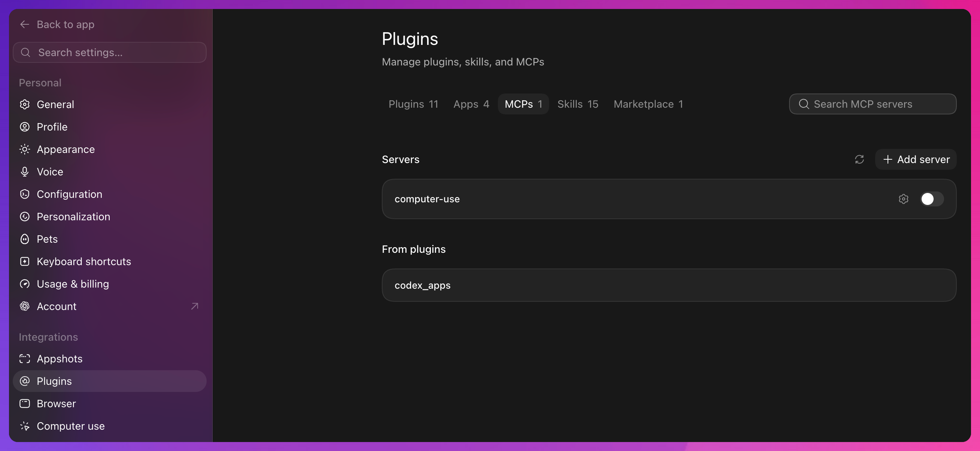This screenshot has height=451, width=980.
Task: Click the Add server button
Action: click(x=916, y=159)
